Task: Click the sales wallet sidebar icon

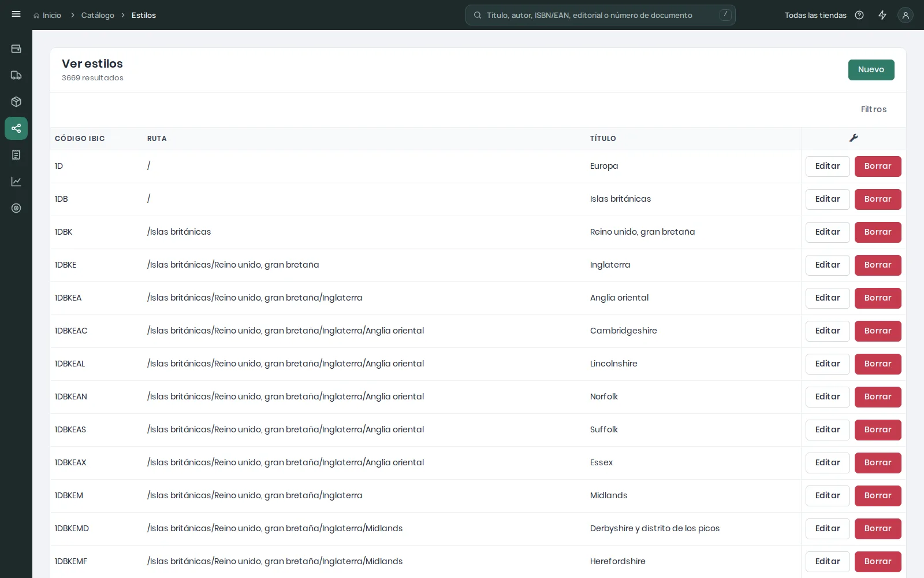Action: (16, 49)
